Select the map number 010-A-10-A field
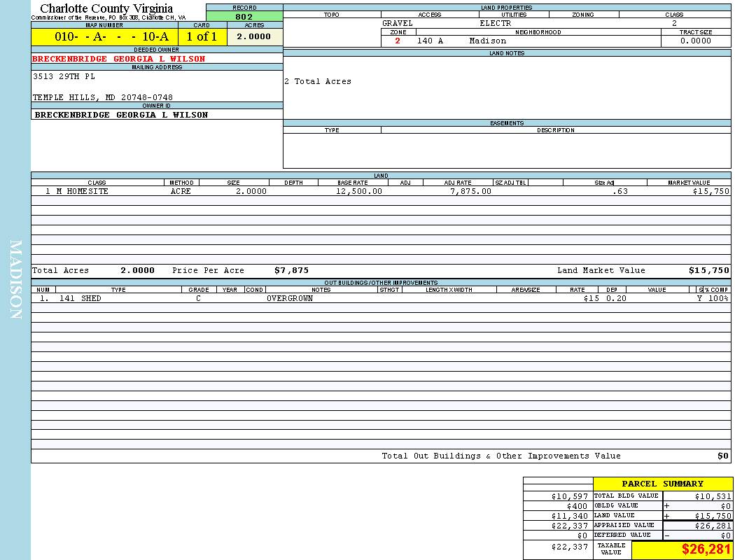This screenshot has height=560, width=735. click(104, 36)
